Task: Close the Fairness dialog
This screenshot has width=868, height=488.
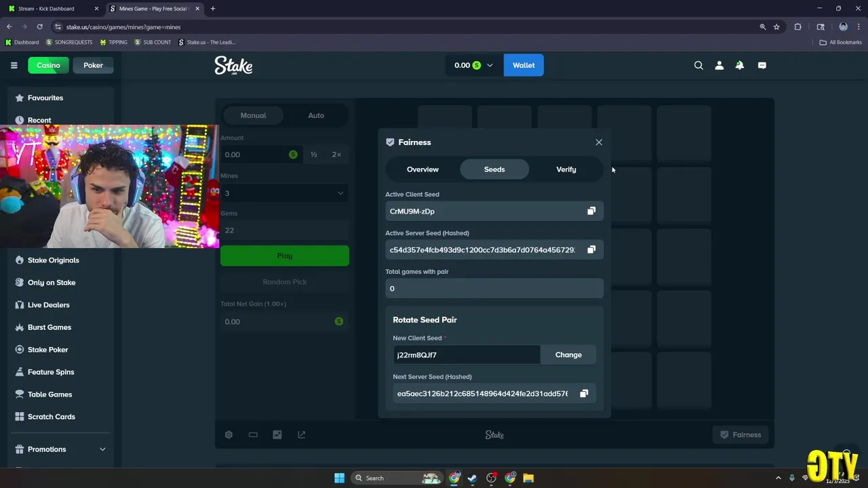Action: click(x=599, y=142)
